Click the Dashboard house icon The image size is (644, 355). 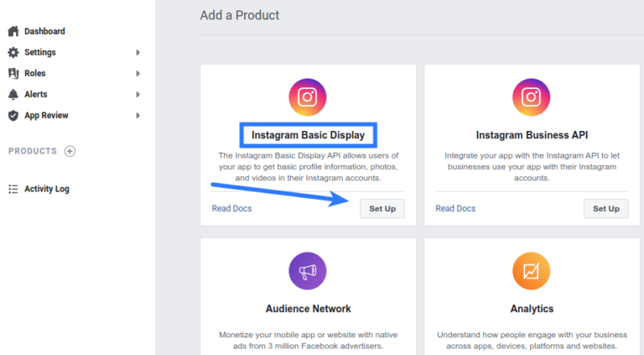point(13,32)
